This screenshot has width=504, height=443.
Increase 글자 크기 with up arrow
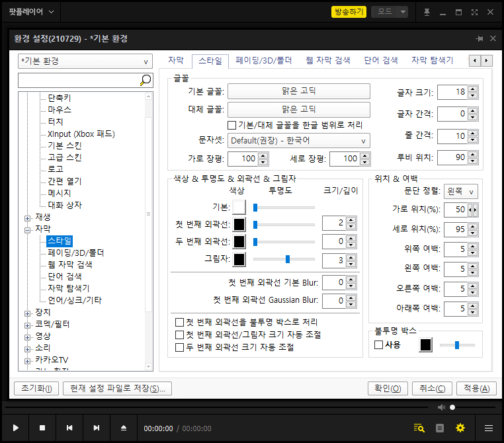472,89
